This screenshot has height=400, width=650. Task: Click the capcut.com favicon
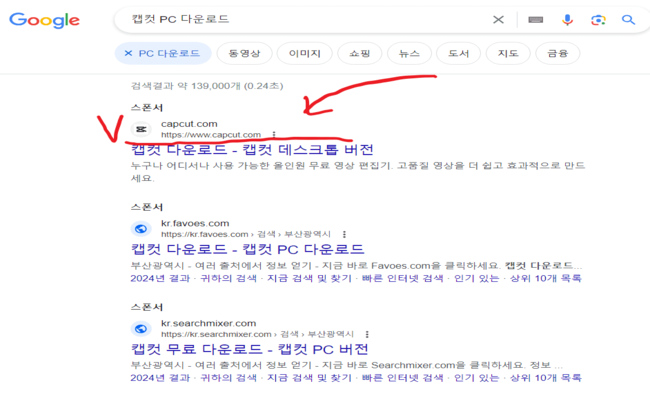click(x=141, y=129)
